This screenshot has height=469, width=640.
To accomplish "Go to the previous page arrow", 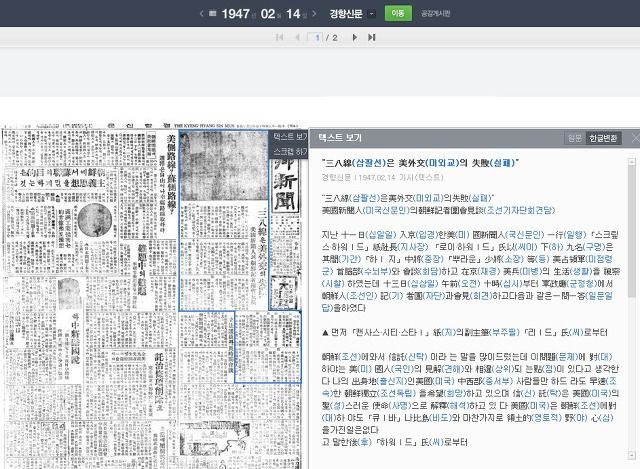I will [x=298, y=38].
